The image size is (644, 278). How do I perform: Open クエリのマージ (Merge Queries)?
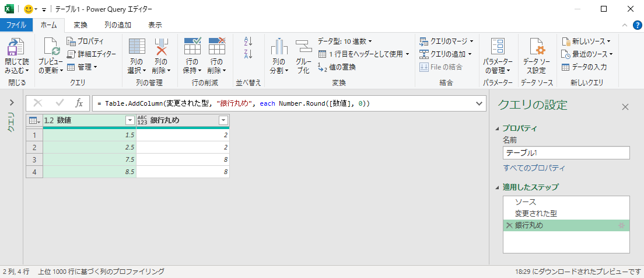(446, 41)
